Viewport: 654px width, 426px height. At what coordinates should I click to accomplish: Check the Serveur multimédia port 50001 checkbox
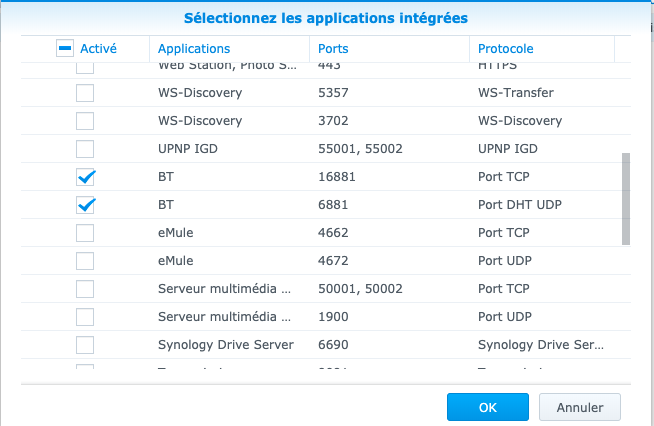[x=86, y=289]
